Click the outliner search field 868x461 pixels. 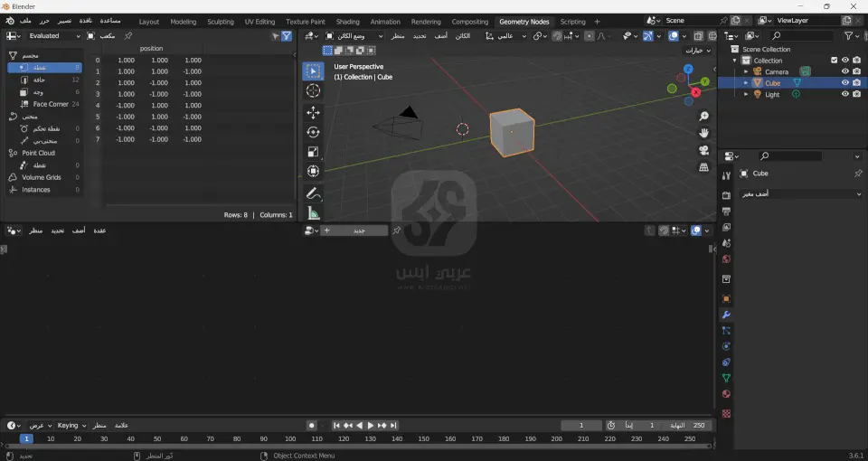(x=802, y=36)
